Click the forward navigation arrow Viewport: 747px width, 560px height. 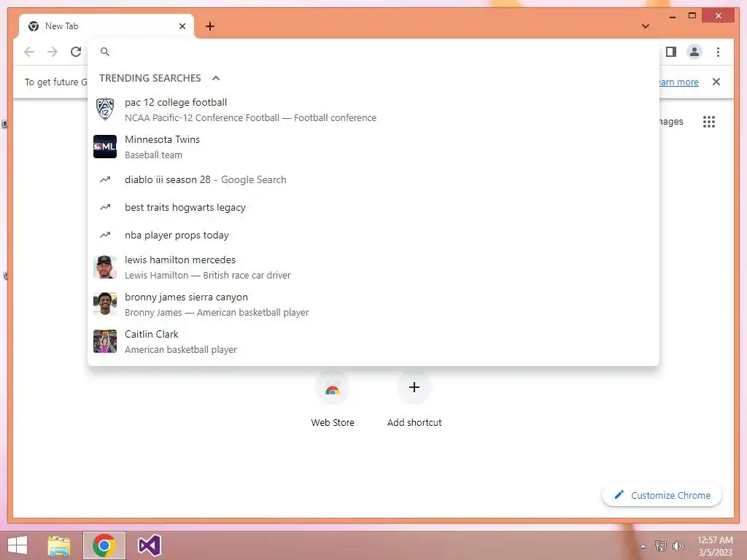(x=53, y=52)
